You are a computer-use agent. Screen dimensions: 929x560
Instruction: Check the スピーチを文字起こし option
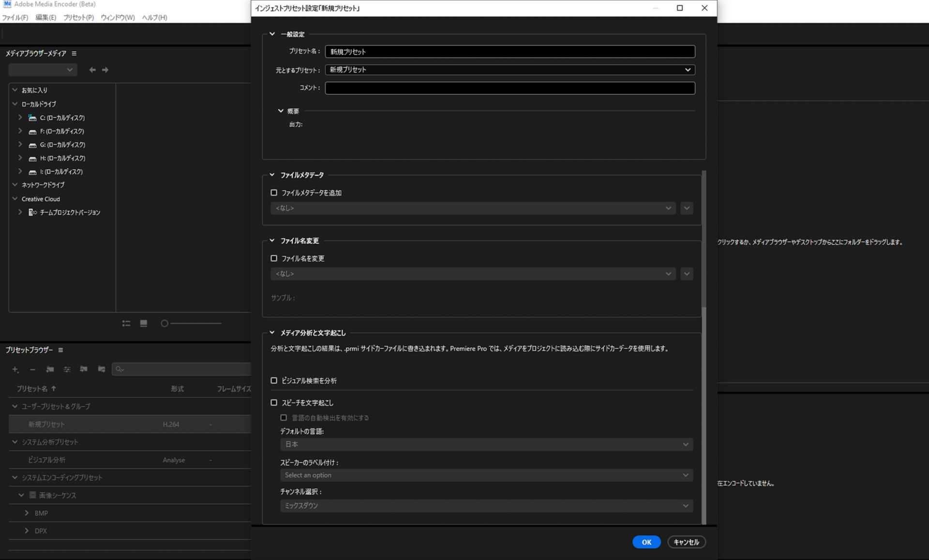click(274, 402)
